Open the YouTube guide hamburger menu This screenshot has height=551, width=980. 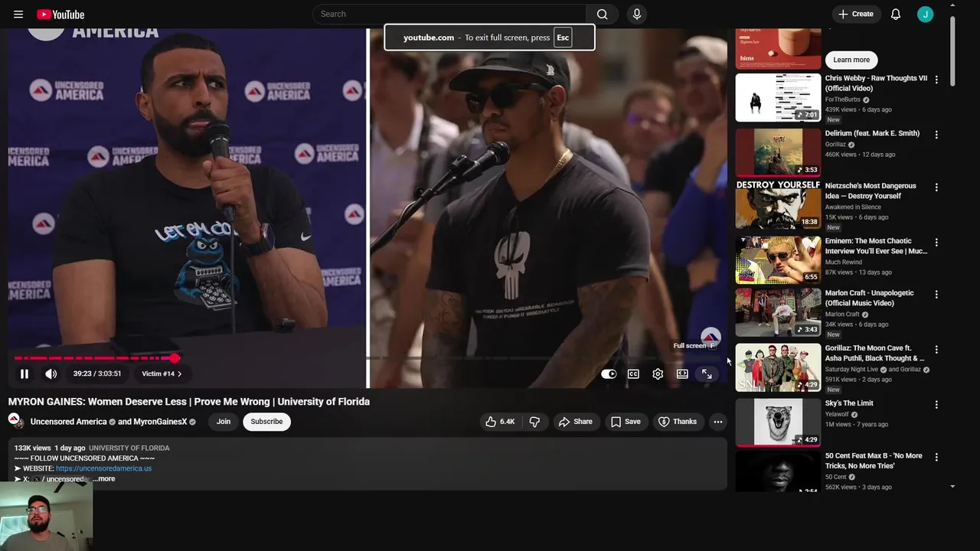click(18, 14)
